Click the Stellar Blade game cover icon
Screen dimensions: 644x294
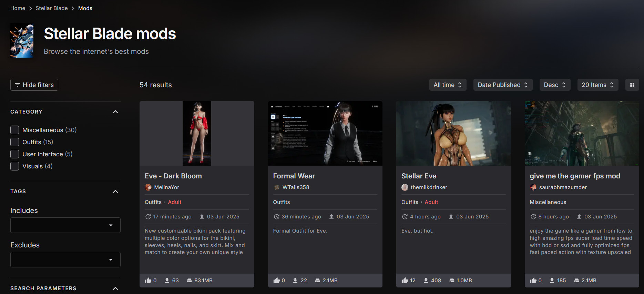click(22, 40)
